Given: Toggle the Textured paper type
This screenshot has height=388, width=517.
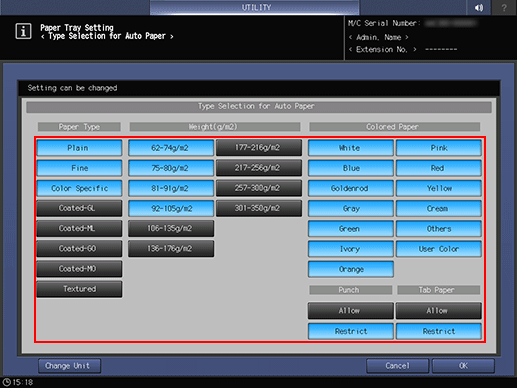Looking at the screenshot, I should (x=79, y=289).
